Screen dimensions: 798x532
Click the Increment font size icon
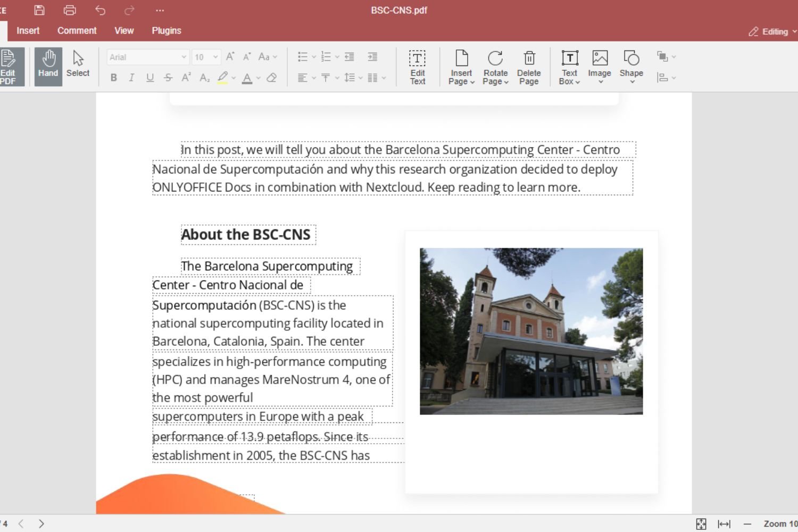[x=230, y=57]
